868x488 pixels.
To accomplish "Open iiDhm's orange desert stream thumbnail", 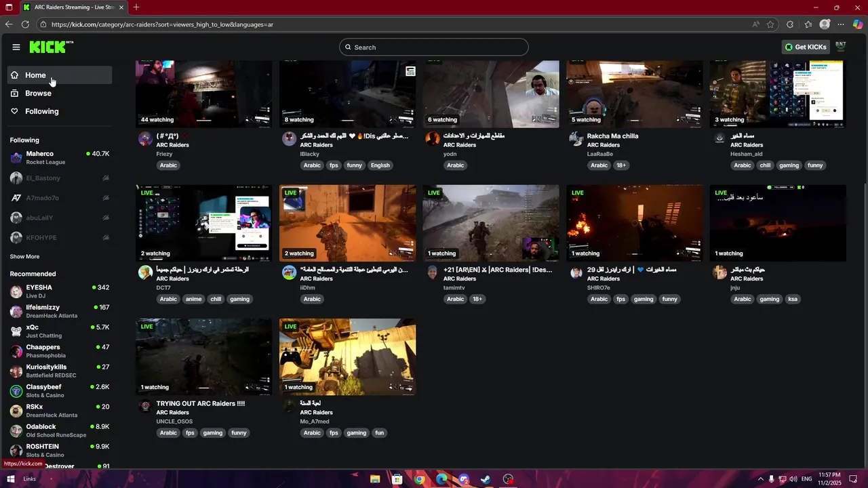I will coord(347,223).
